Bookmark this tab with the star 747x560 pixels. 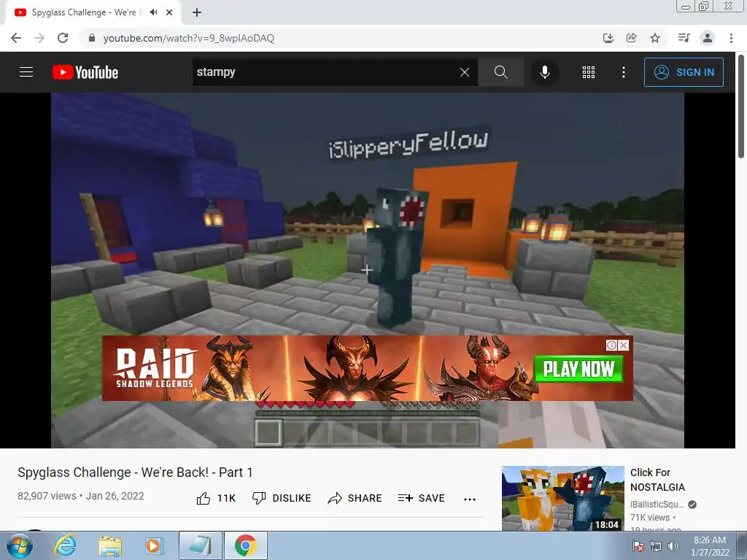click(655, 38)
